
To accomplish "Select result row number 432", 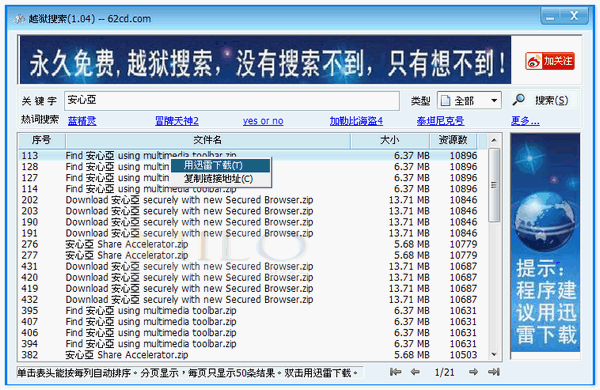I will 253,300.
